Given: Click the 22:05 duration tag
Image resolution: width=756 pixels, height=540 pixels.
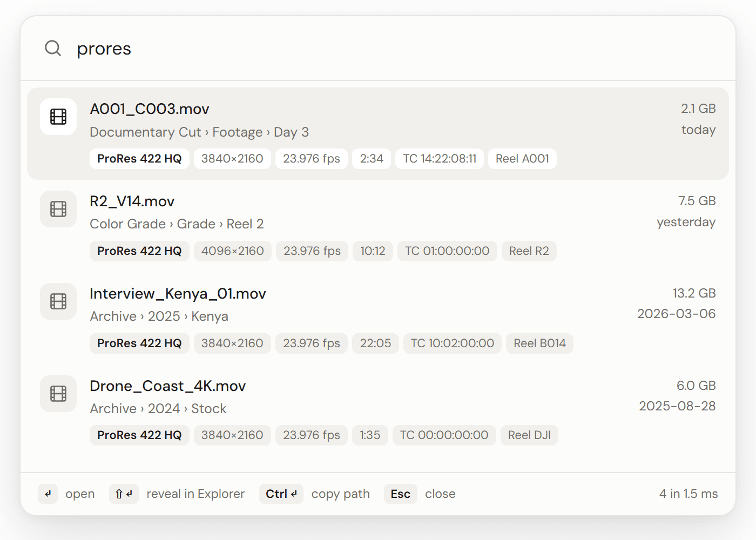Looking at the screenshot, I should pos(375,343).
